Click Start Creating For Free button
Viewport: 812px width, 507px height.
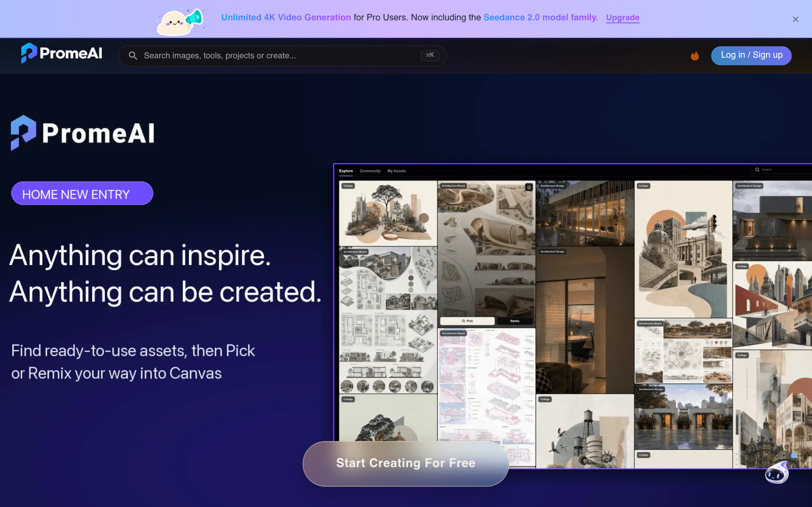point(406,463)
